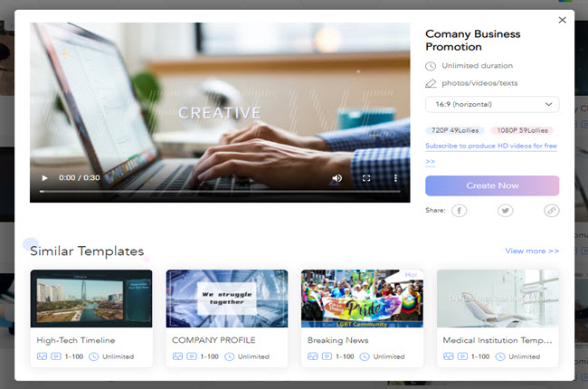Select the 1080P 59Lollies option
The height and width of the screenshot is (389, 588).
click(x=522, y=130)
